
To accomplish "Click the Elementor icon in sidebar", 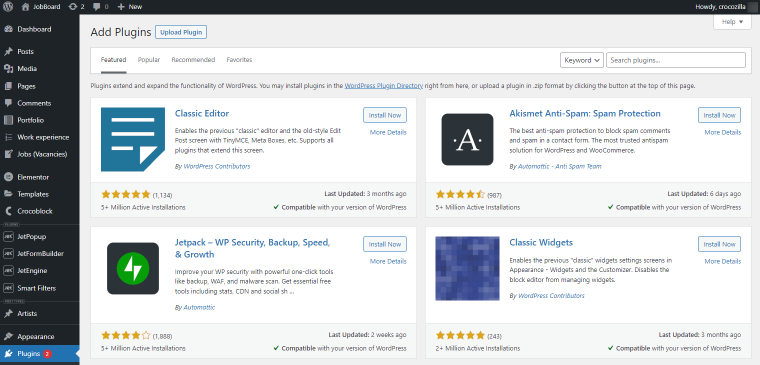I will pos(8,177).
